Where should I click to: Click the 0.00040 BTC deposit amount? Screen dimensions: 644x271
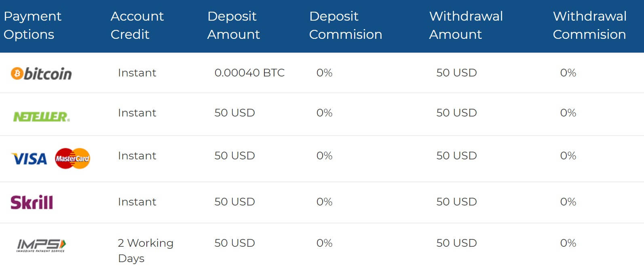[249, 73]
